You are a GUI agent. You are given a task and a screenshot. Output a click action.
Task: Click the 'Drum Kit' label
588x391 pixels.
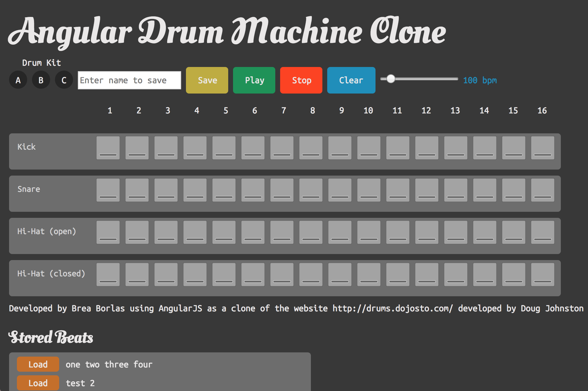(42, 63)
